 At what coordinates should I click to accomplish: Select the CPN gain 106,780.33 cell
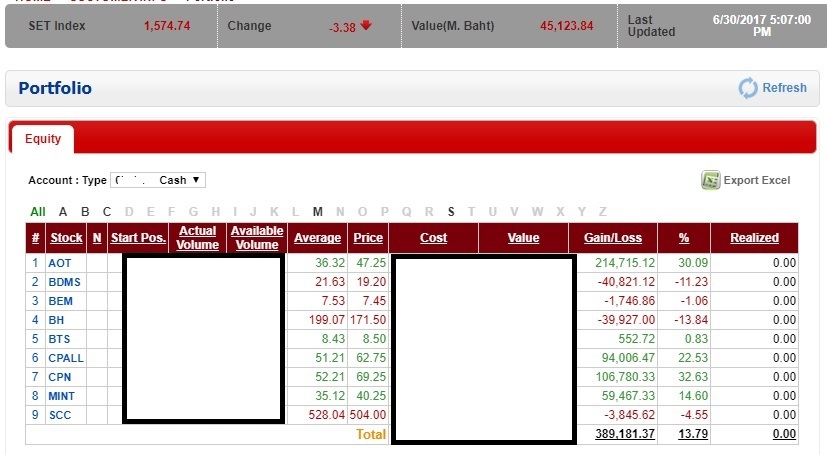[625, 377]
